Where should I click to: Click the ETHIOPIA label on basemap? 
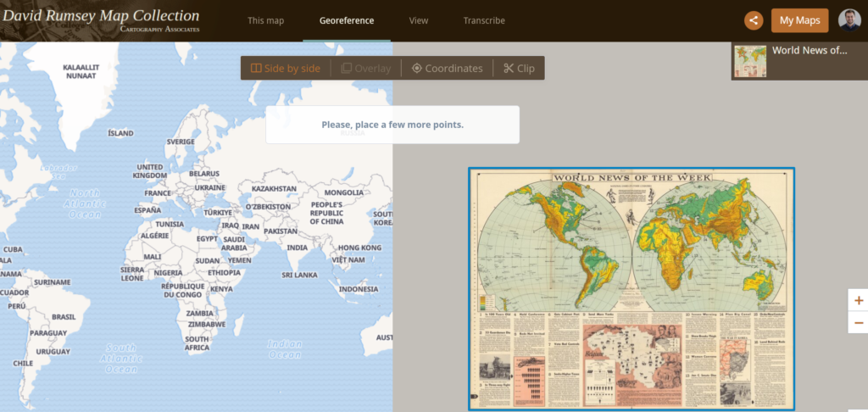point(224,273)
